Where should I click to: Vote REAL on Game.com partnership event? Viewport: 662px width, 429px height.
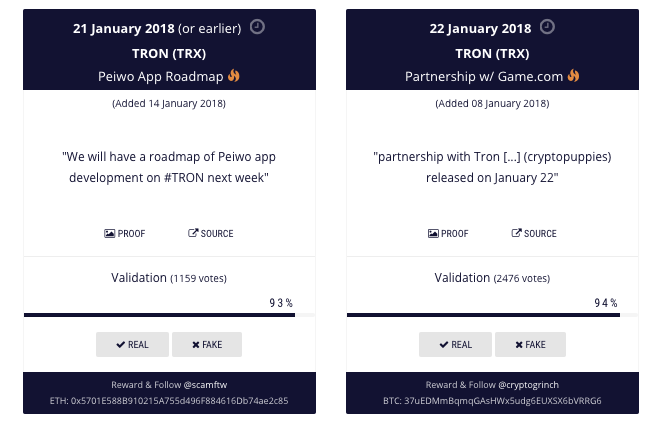pos(456,345)
